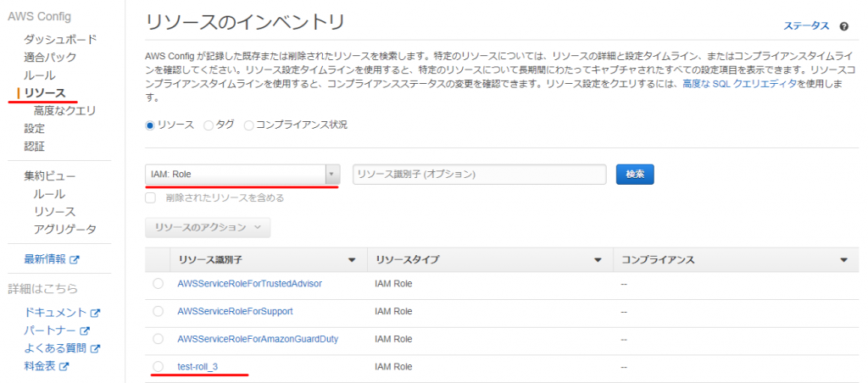This screenshot has height=383, width=868.
Task: Click external link icon beside 料金表
Action: click(64, 366)
